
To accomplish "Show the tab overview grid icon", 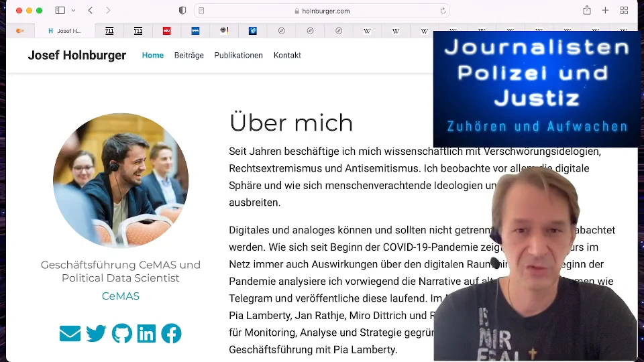I will (x=624, y=11).
